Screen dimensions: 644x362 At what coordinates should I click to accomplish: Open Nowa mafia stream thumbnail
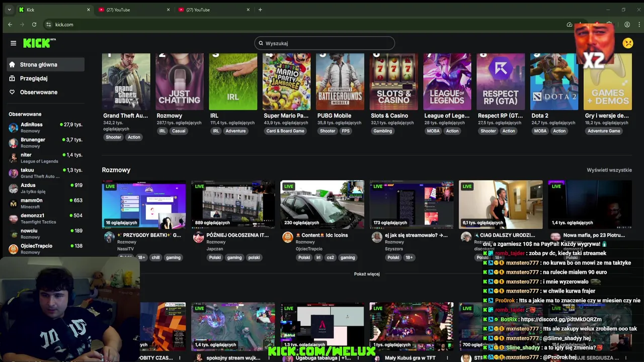[590, 205]
